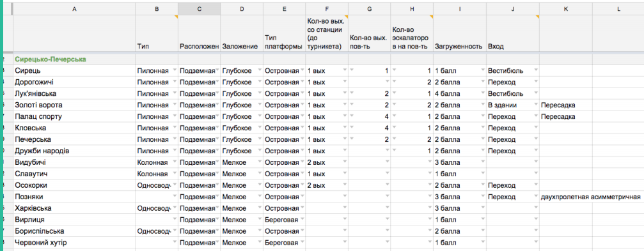Image resolution: width=644 pixels, height=251 pixels.
Task: Select the 'Кловська' station cell
Action: tap(74, 128)
